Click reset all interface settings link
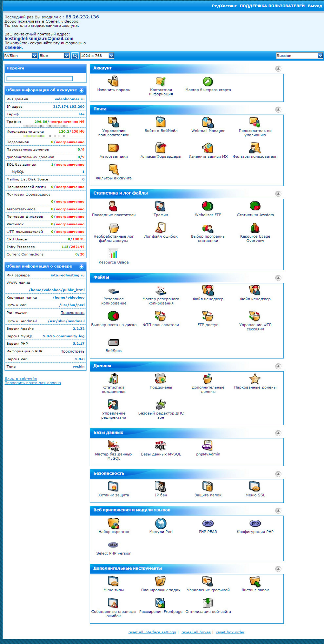Viewport: 324px width, 644px height. (x=152, y=632)
